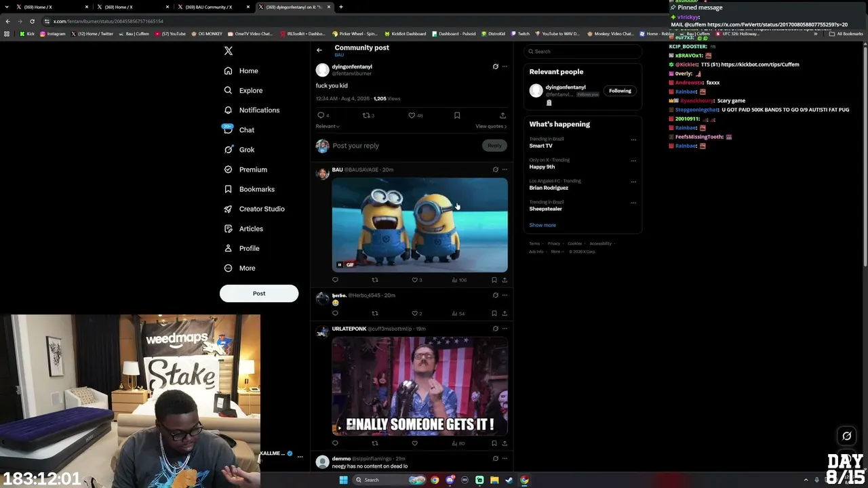Viewport: 868px width, 488px height.
Task: Open the Twitch bookmark
Action: point(519,33)
